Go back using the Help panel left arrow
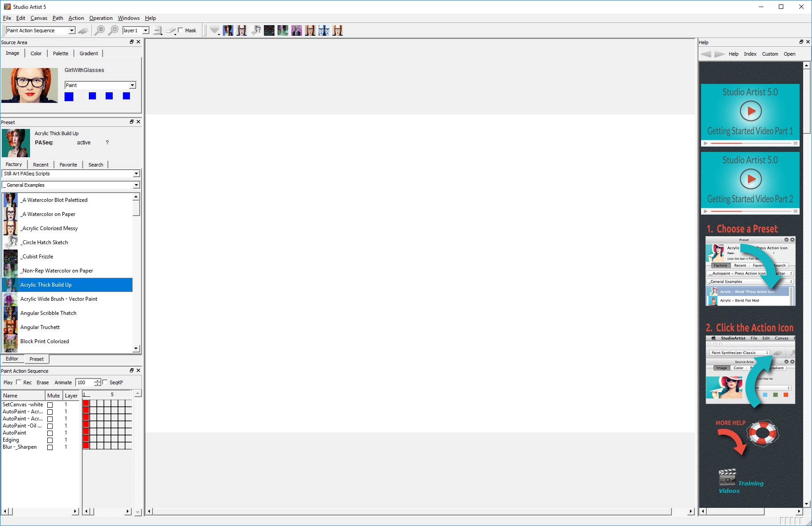Screen dimensions: 812x526 pos(706,54)
